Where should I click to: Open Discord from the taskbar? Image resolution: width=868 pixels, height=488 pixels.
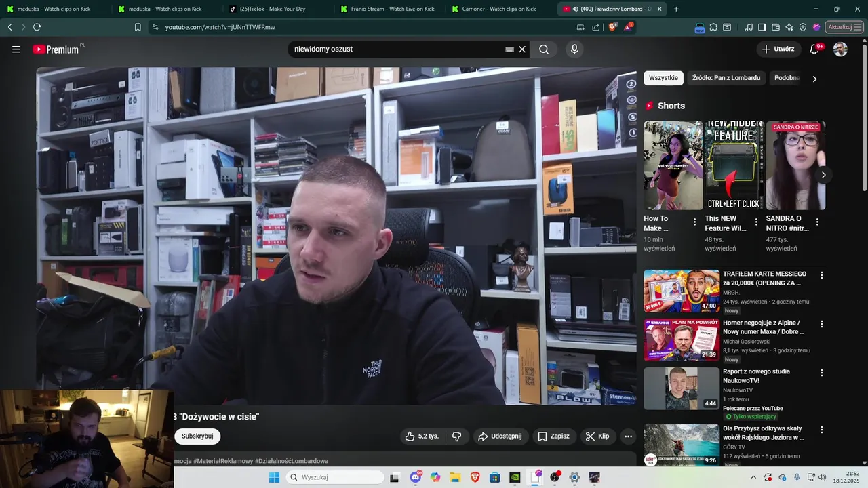pyautogui.click(x=416, y=477)
